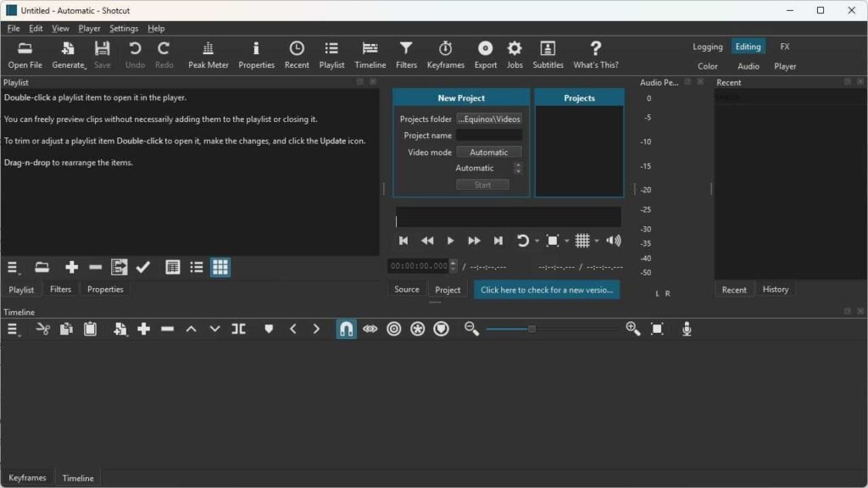This screenshot has width=868, height=488.
Task: Click the new version check link
Action: (548, 289)
